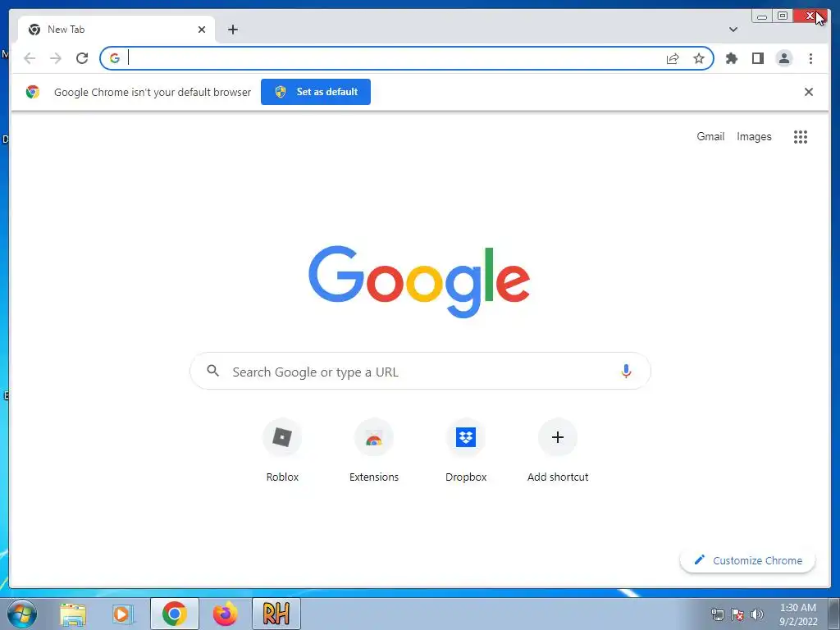Open the profile avatar icon
The image size is (840, 630).
pos(783,58)
